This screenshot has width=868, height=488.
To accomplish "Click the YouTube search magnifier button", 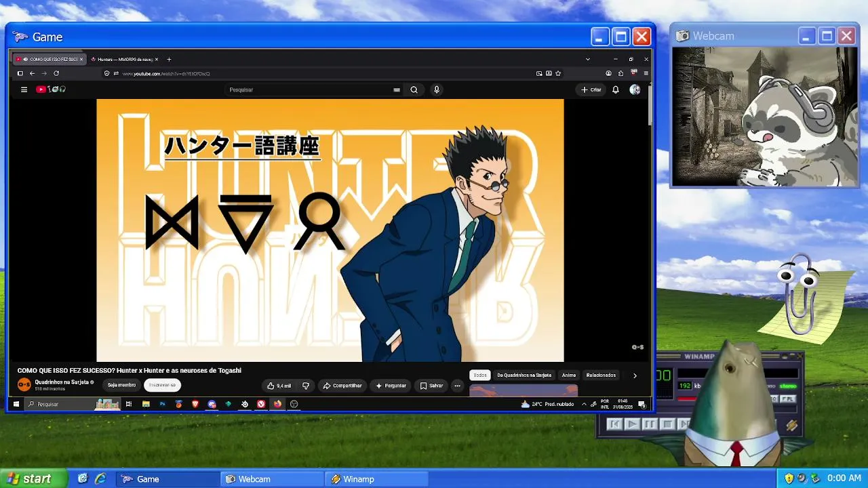I will (x=414, y=89).
